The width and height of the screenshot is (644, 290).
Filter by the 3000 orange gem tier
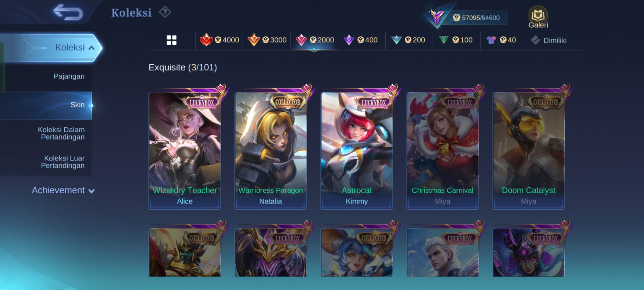(x=267, y=40)
